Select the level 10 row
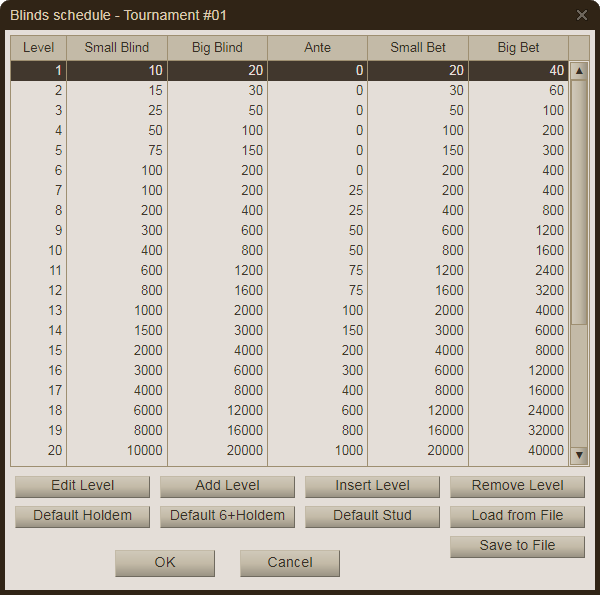Image resolution: width=600 pixels, height=595 pixels. (290, 250)
